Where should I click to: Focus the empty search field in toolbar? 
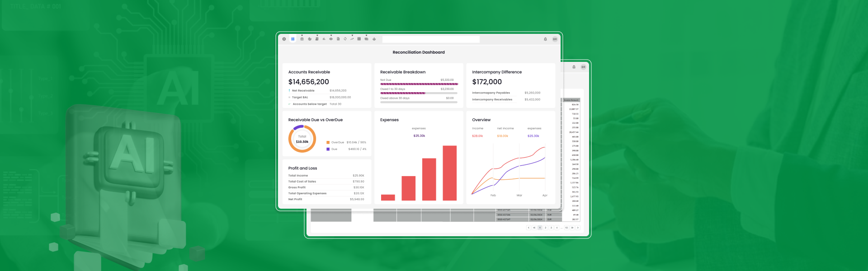[431, 39]
